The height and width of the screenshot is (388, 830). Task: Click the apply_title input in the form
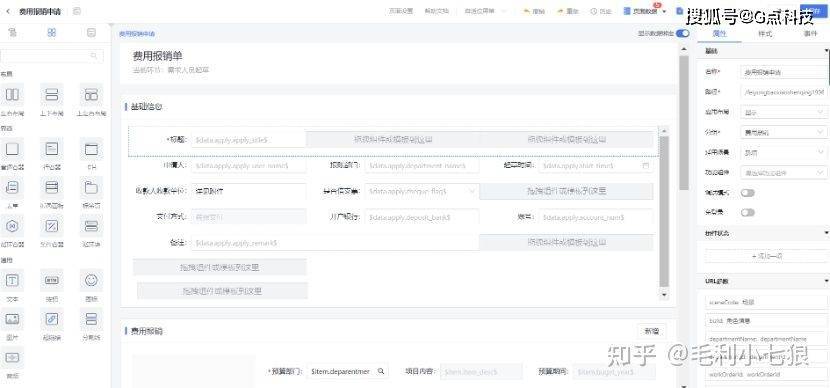248,140
